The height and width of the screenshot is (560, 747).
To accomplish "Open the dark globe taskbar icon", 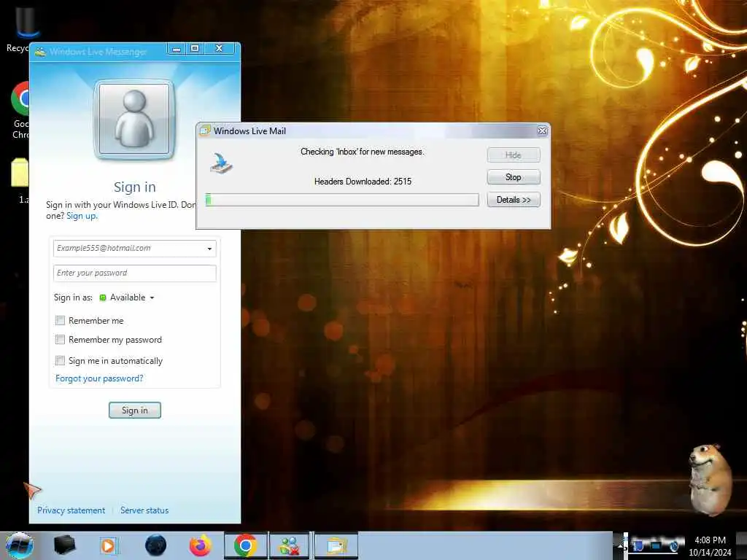I will (155, 545).
